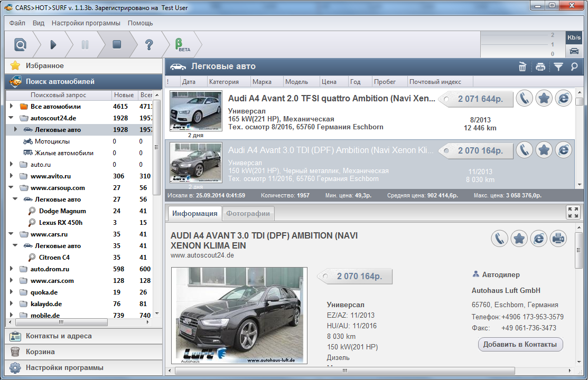The height and width of the screenshot is (380, 588).
Task: Open the filter funnel icon
Action: click(x=558, y=66)
